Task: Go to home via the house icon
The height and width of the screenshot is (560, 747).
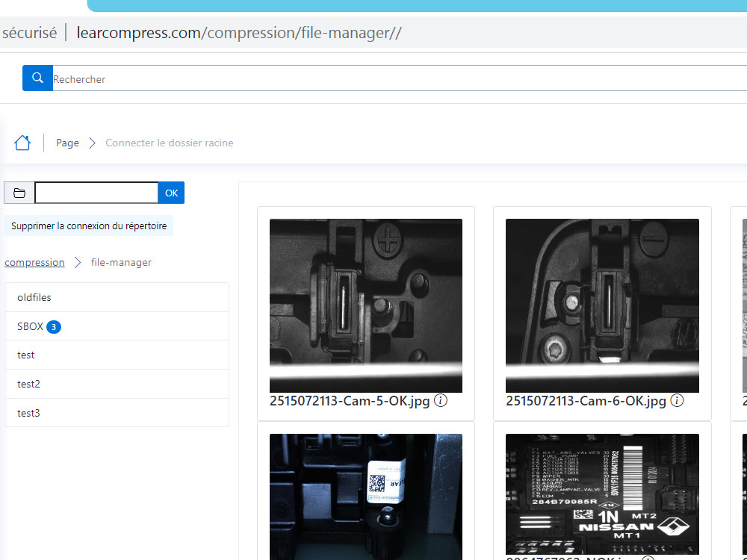Action: click(x=22, y=143)
